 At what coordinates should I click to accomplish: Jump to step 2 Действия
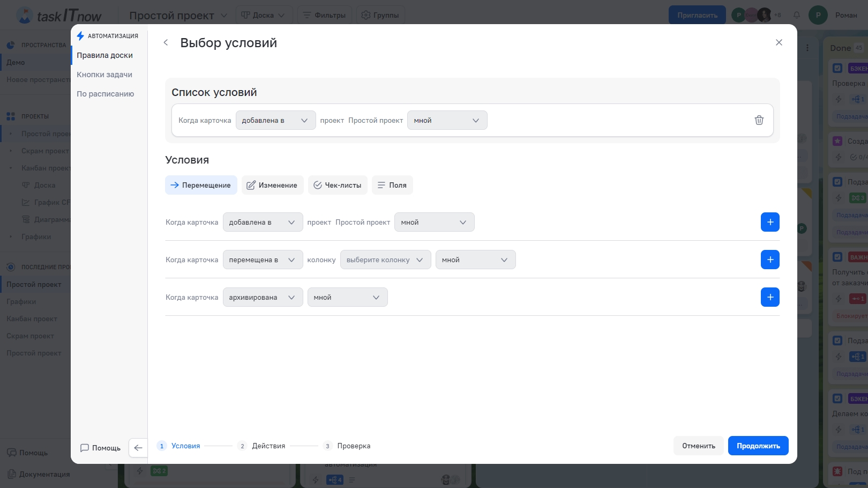click(268, 446)
